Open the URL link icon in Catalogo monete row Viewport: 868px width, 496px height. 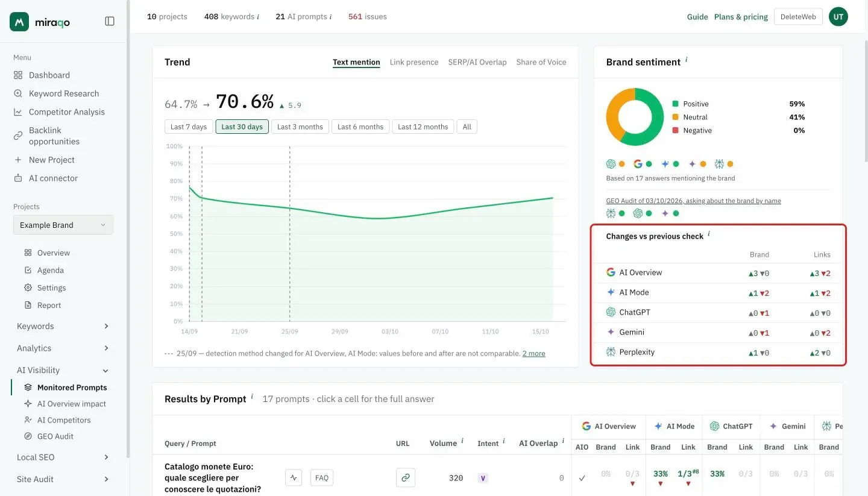(x=406, y=478)
